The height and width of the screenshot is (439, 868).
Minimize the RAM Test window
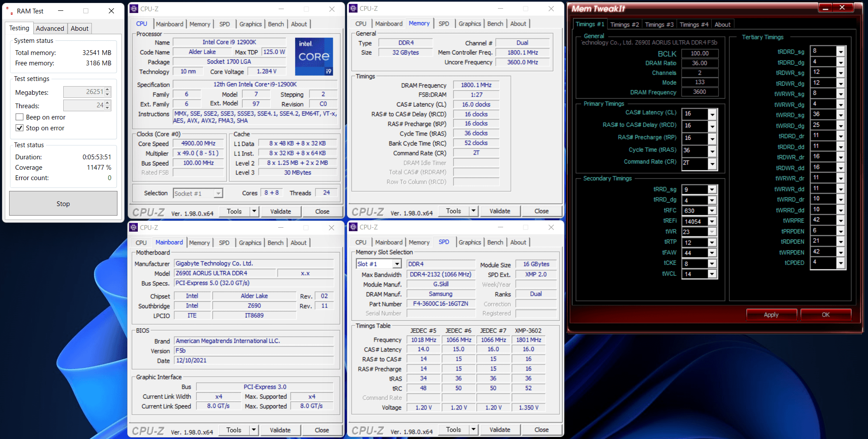[x=61, y=11]
